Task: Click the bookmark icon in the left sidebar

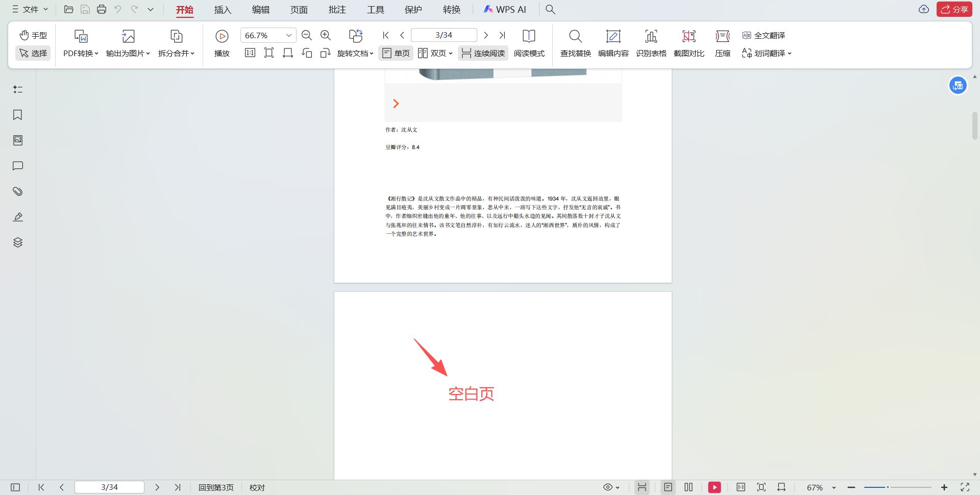Action: click(17, 115)
